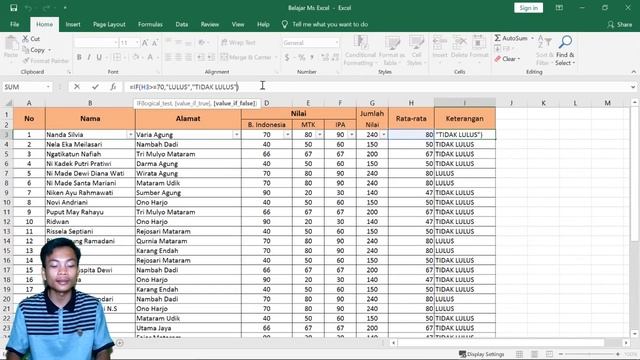Click the Cut scissors button

click(31, 39)
